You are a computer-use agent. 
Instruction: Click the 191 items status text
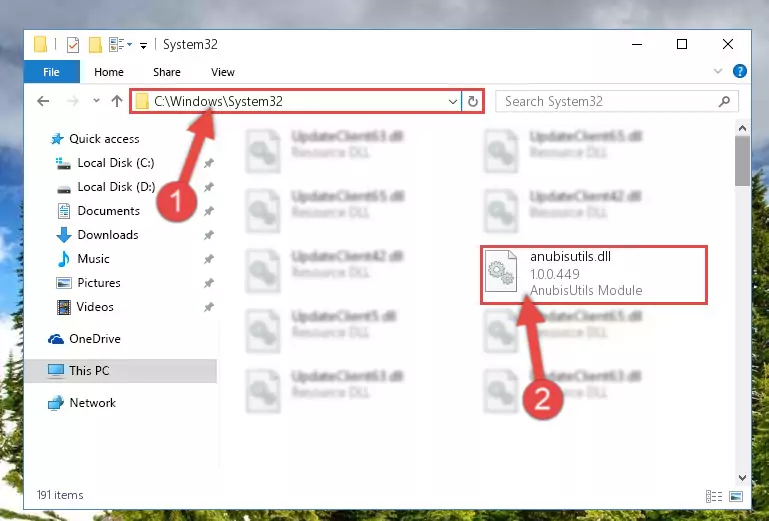click(60, 495)
